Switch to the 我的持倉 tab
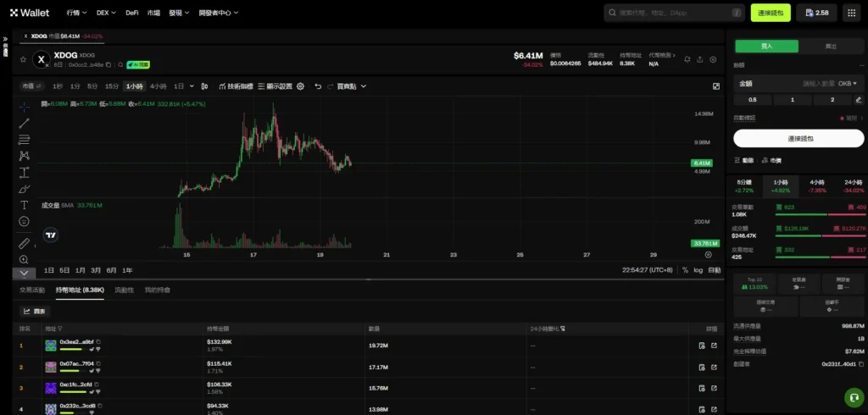This screenshot has height=415, width=868. [157, 290]
